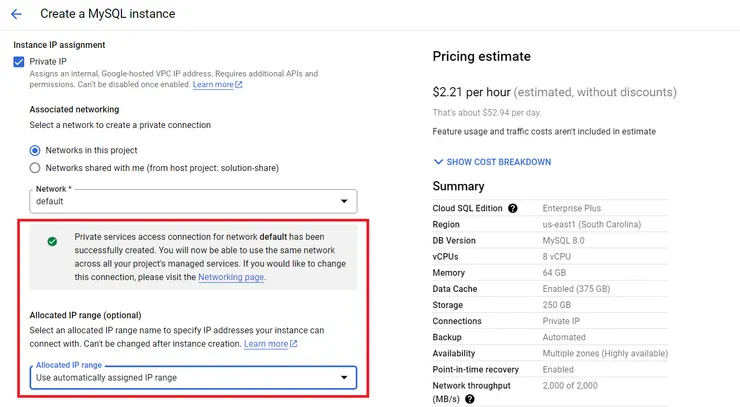Viewport: 740px width, 407px height.
Task: Open Learn more link under Private IP
Action: (212, 85)
